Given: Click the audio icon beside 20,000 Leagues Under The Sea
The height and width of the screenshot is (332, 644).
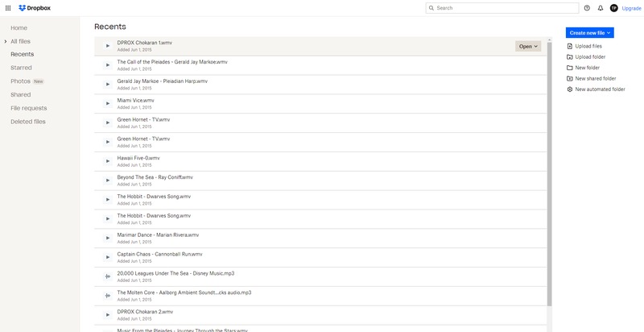Looking at the screenshot, I should pyautogui.click(x=108, y=276).
